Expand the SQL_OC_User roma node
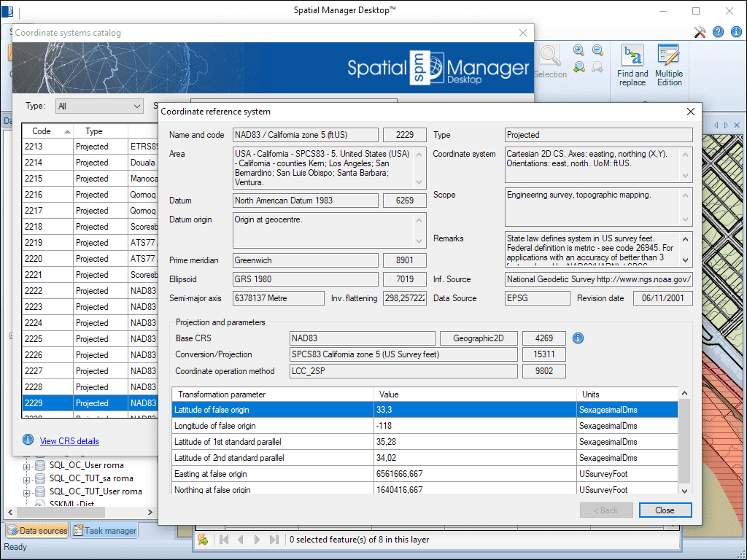747x560 pixels. coord(27,467)
